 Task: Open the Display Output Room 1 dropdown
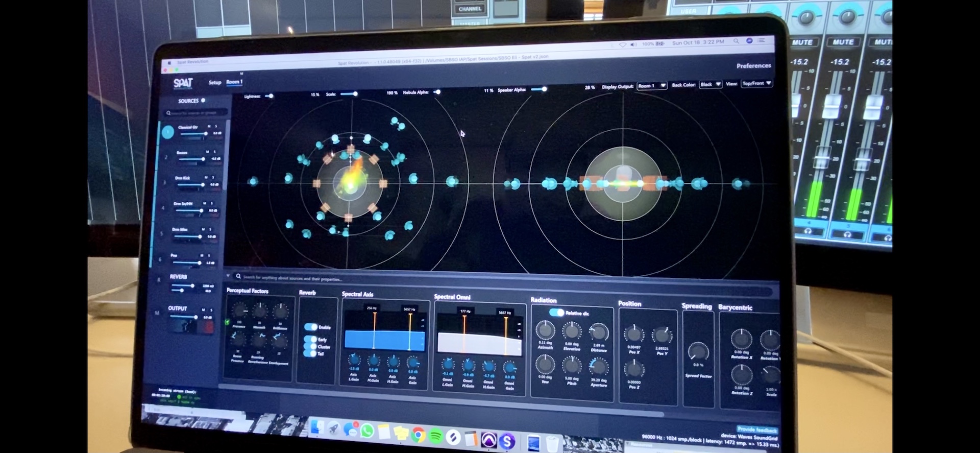(652, 86)
